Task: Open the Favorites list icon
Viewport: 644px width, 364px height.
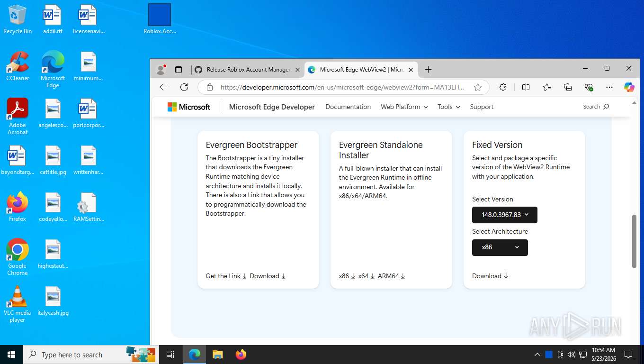Action: (x=547, y=87)
